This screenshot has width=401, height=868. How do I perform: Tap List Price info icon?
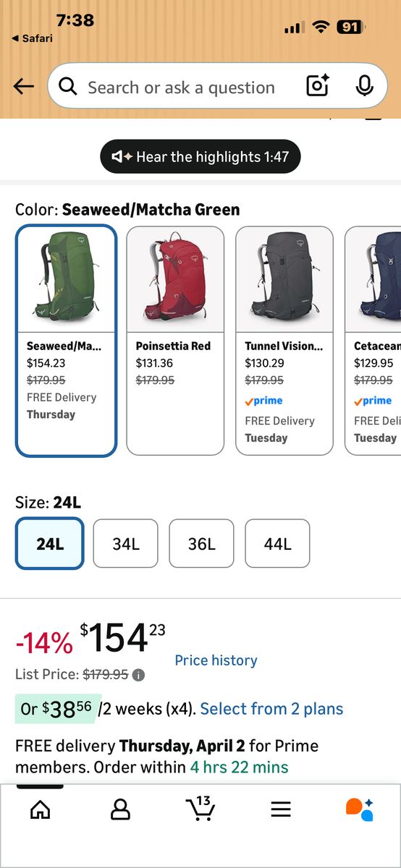(139, 675)
